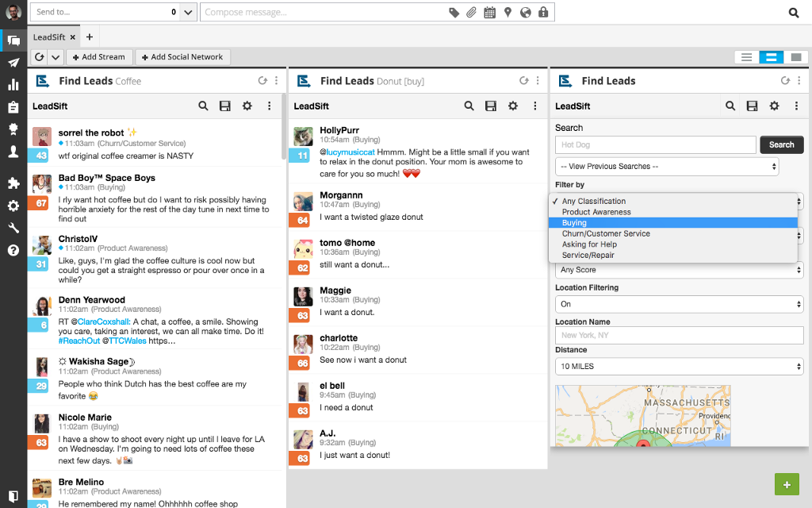Open Analytics bar chart icon in sidebar
Viewport: 812px width, 508px height.
pos(13,85)
